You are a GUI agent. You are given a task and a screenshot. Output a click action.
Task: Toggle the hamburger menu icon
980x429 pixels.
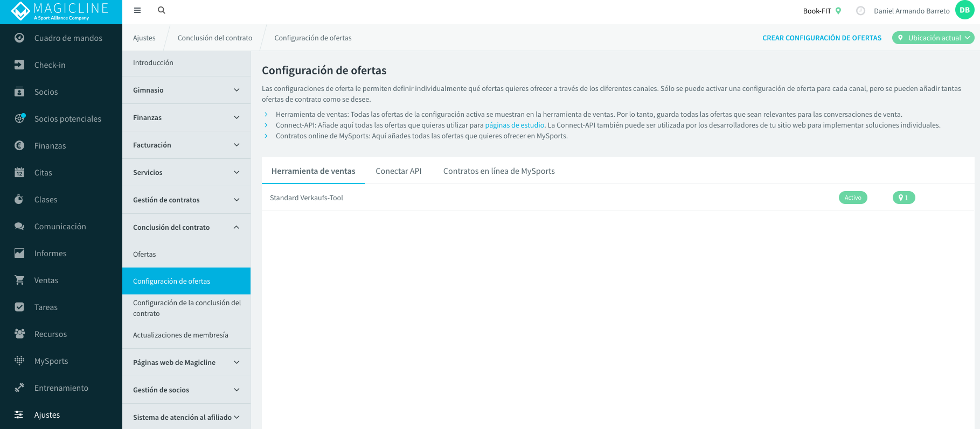pyautogui.click(x=137, y=10)
